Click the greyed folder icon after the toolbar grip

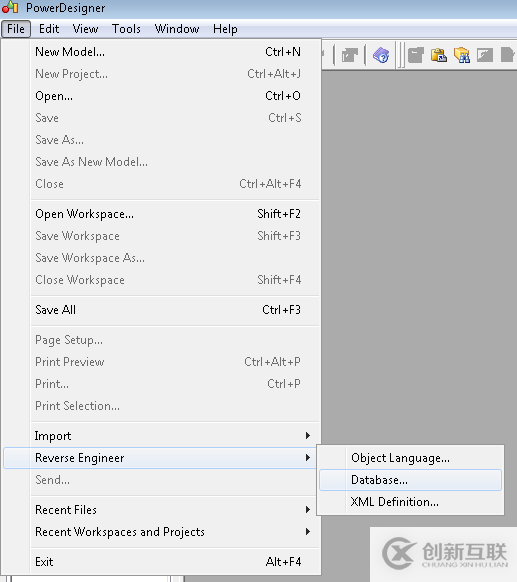[x=416, y=55]
